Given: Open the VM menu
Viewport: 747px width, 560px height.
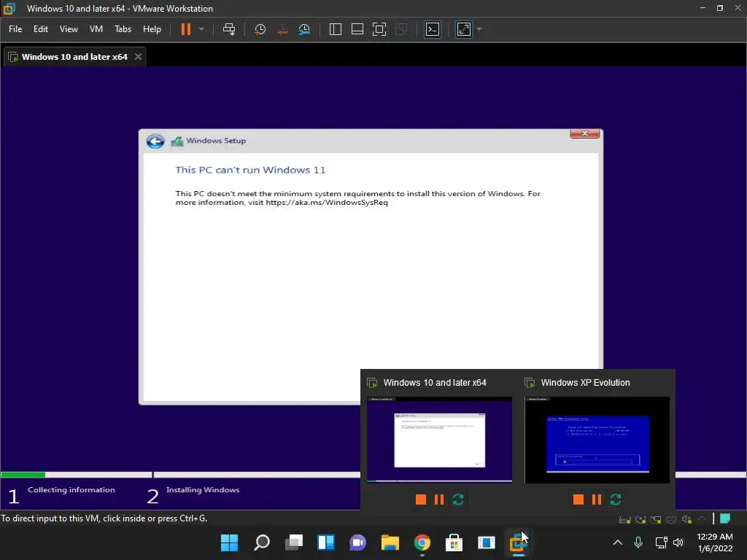Looking at the screenshot, I should pos(96,29).
